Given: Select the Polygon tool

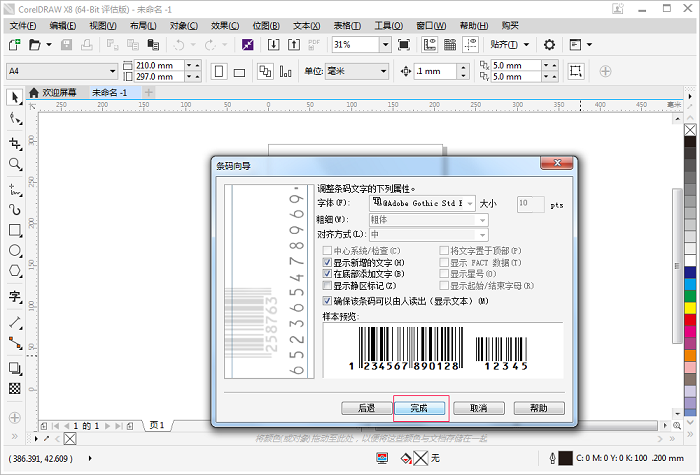Looking at the screenshot, I should (15, 271).
